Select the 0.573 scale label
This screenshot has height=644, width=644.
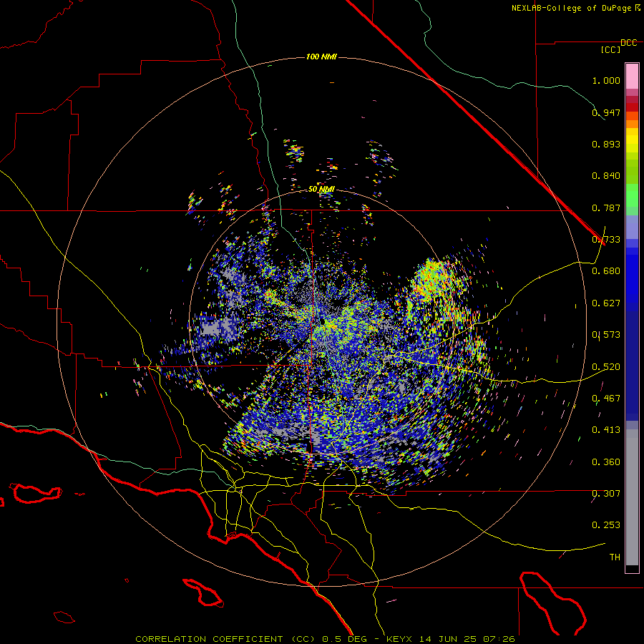(606, 335)
